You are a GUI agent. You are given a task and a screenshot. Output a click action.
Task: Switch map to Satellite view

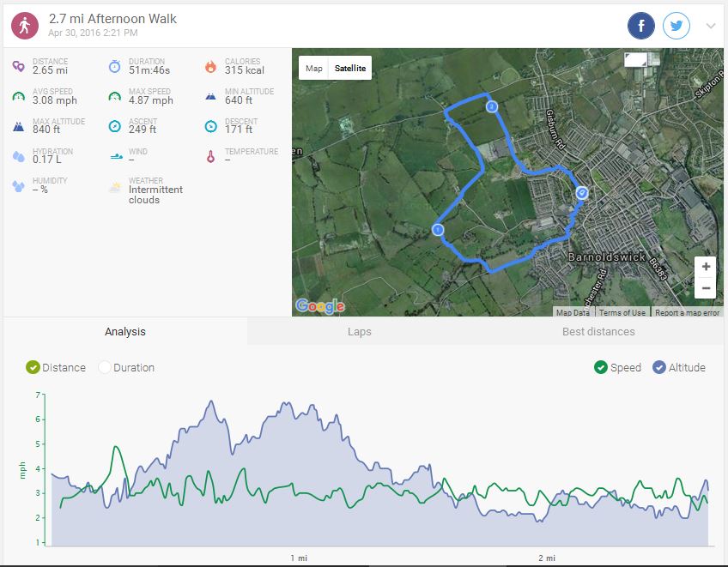click(x=349, y=69)
